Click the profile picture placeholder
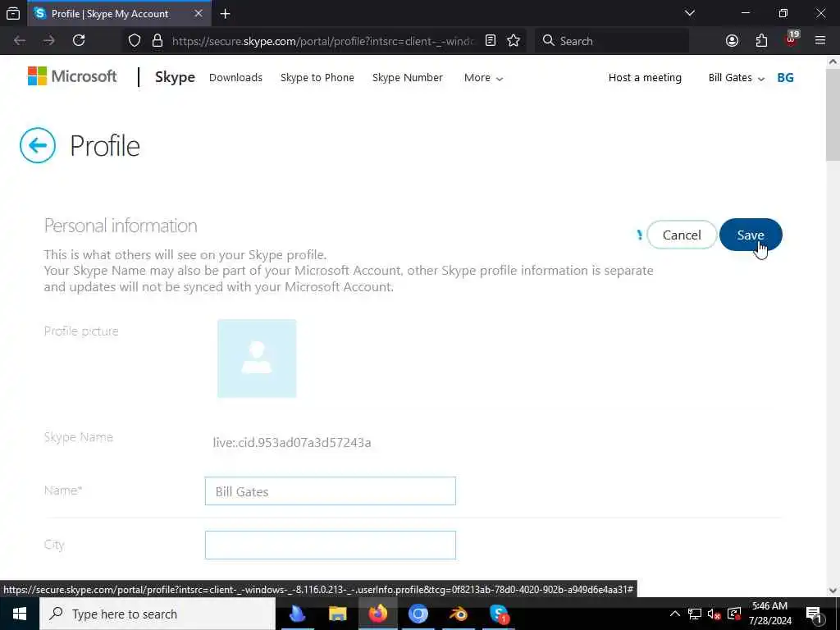840x630 pixels. pyautogui.click(x=257, y=358)
